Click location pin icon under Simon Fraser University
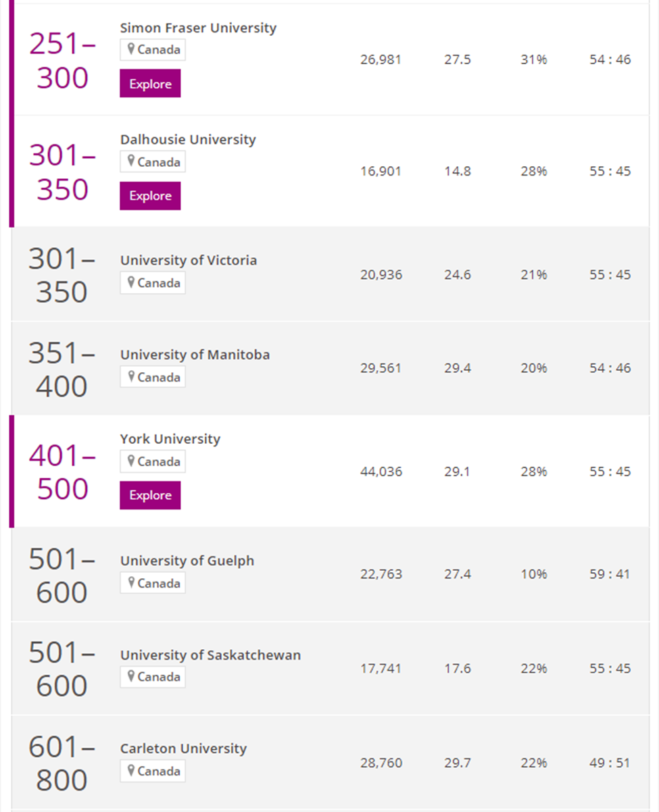The height and width of the screenshot is (812, 659). pos(131,49)
